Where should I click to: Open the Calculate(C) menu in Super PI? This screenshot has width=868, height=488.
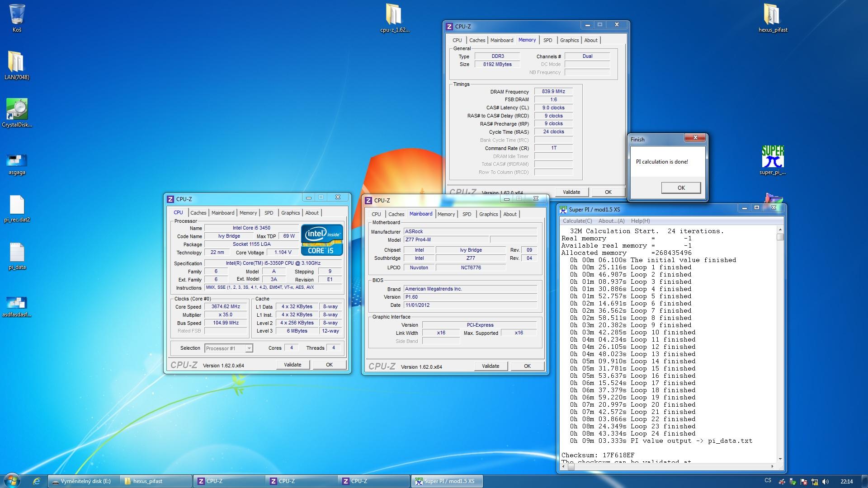pyautogui.click(x=577, y=221)
